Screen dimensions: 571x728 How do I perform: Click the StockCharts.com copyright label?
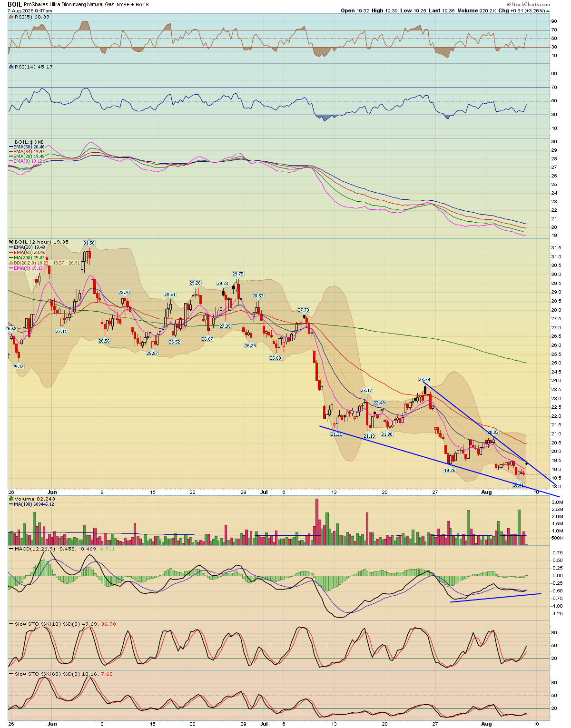528,4
